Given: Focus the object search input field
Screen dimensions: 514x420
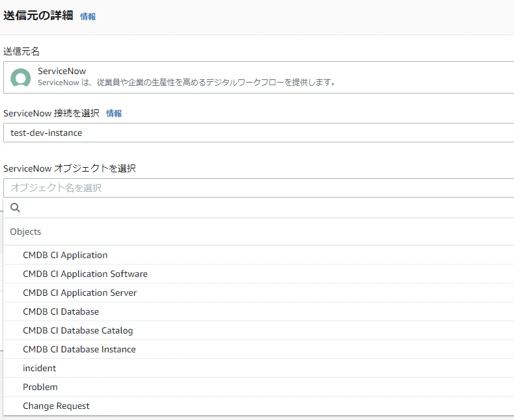Looking at the screenshot, I should pos(259,207).
